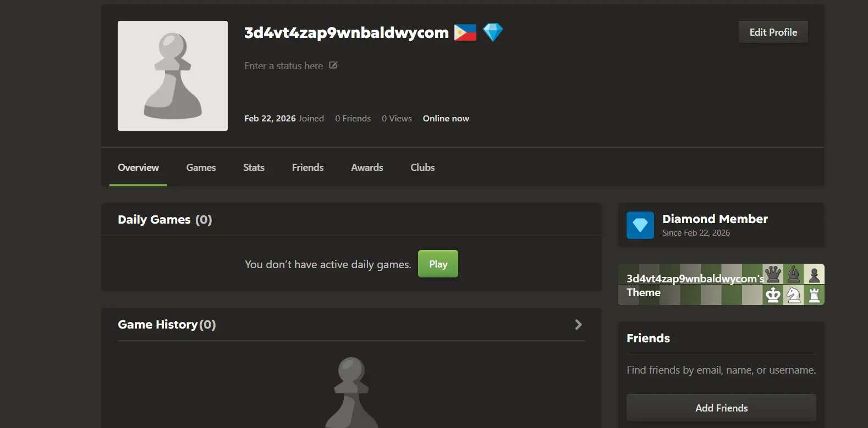Image resolution: width=868 pixels, height=428 pixels.
Task: Click the black bishop piece in theme
Action: (794, 274)
